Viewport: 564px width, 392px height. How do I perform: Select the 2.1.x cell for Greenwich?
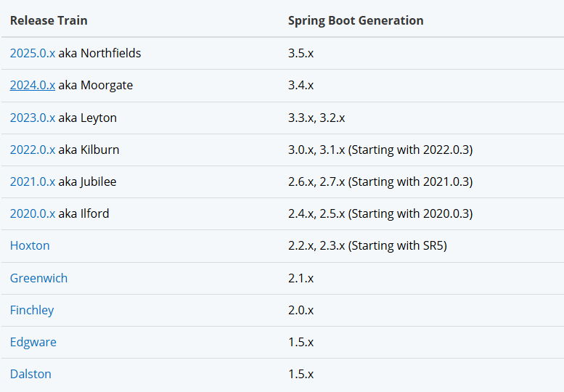click(x=301, y=278)
